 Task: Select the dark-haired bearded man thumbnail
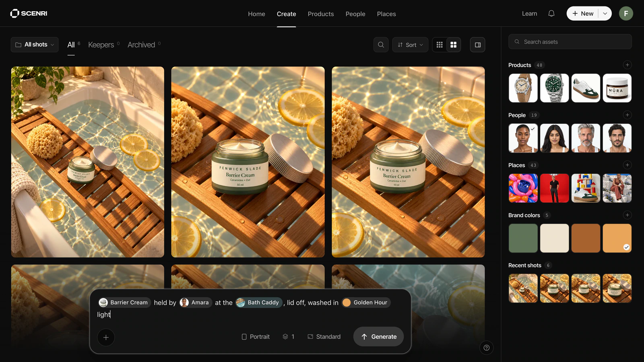(x=617, y=138)
